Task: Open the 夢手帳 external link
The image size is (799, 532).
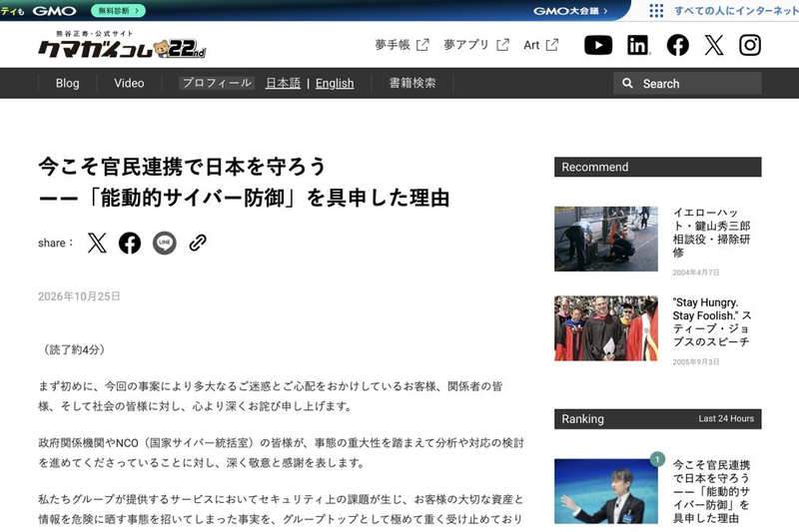Action: 401,45
